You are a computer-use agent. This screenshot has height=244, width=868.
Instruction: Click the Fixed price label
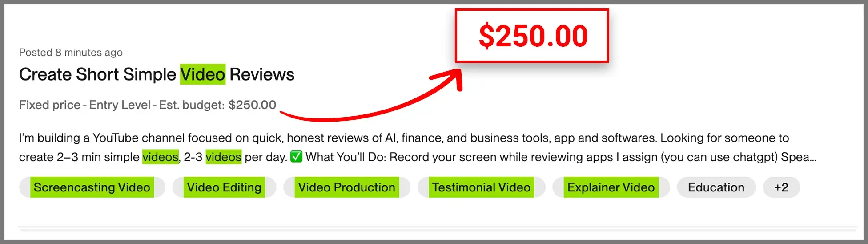(50, 105)
